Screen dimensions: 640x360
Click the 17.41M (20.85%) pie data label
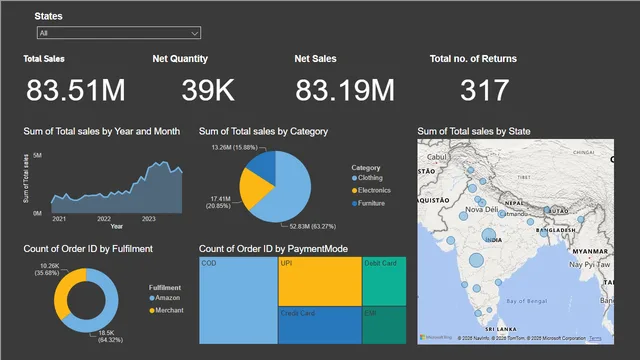point(218,202)
